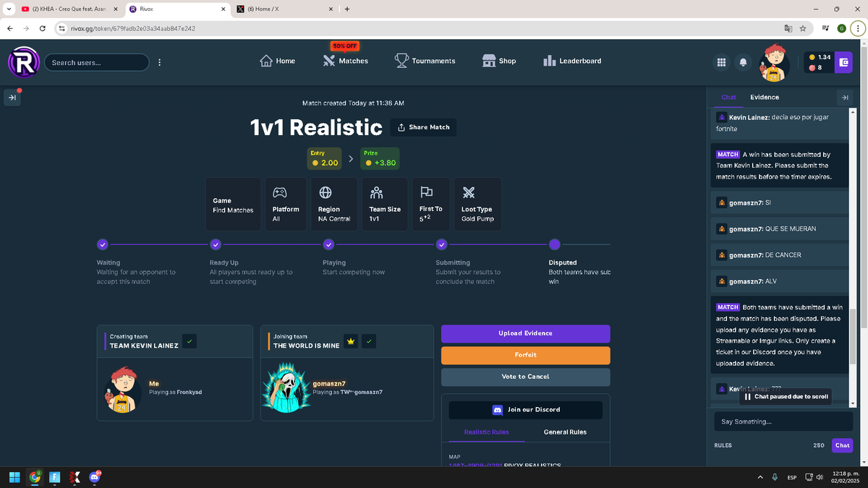Open the Leaderboard page

pyautogui.click(x=572, y=61)
